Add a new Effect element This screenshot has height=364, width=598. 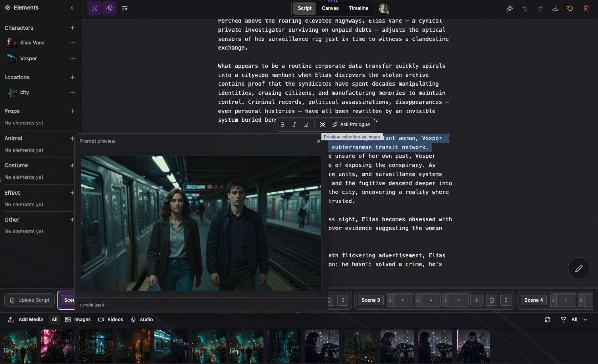72,193
